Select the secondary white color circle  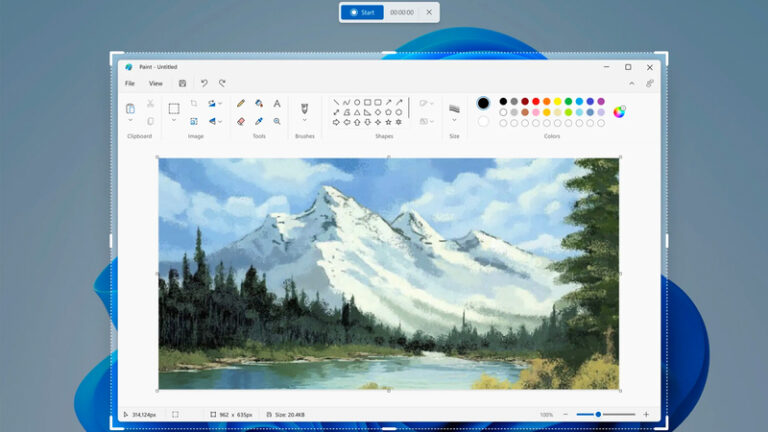(x=484, y=121)
